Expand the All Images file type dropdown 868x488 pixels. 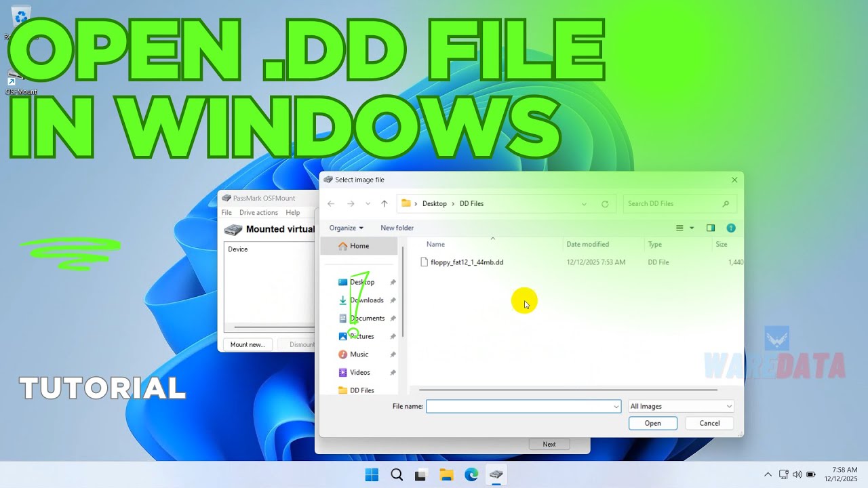click(681, 406)
